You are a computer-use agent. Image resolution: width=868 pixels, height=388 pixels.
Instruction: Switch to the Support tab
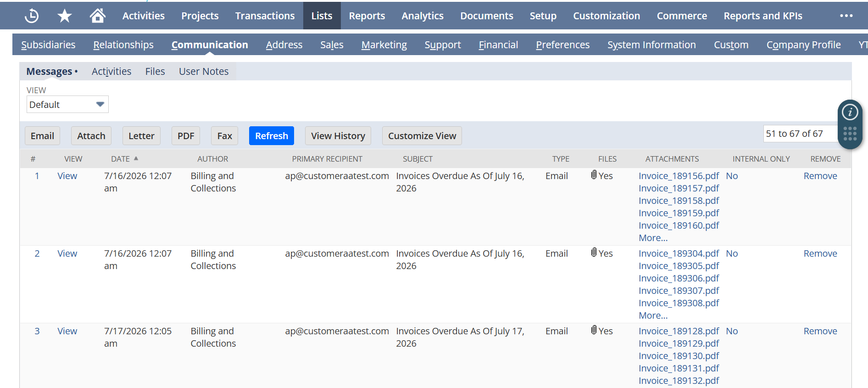coord(443,45)
